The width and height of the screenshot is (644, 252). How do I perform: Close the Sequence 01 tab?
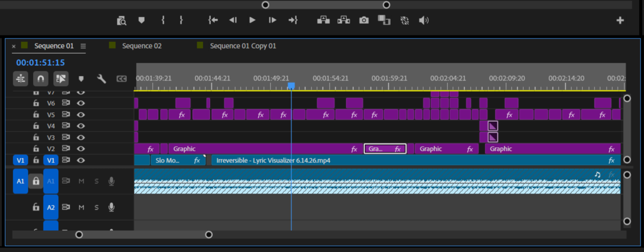(14, 46)
